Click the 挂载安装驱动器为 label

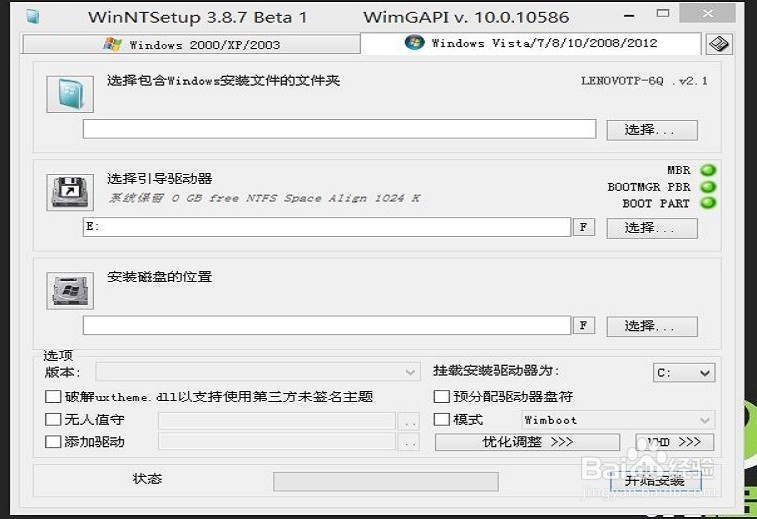496,370
